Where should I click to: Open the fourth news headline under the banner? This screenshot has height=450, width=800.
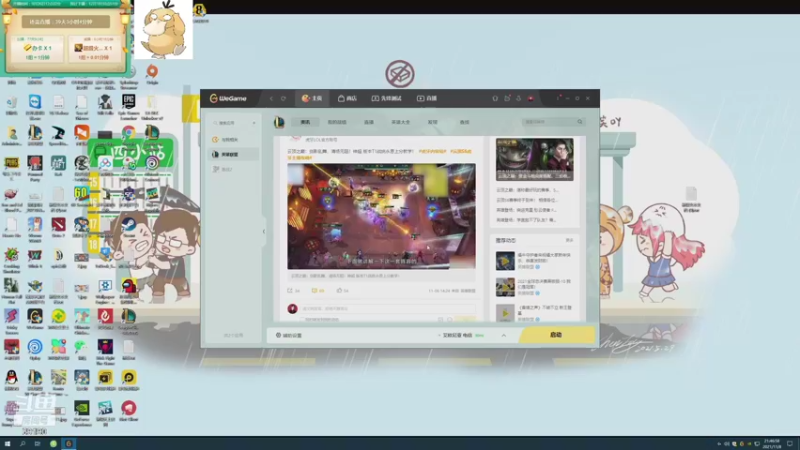[x=527, y=220]
